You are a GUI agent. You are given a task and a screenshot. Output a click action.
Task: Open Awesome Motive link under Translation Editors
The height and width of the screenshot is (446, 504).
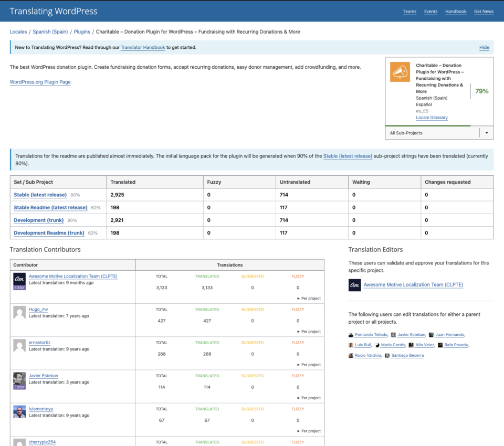413,285
